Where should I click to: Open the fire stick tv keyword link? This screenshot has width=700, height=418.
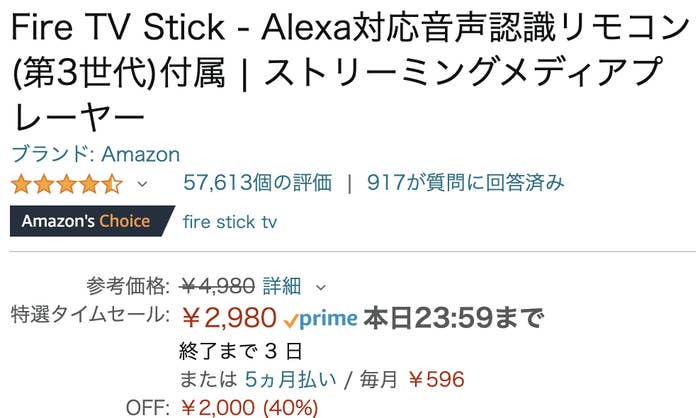pos(230,222)
